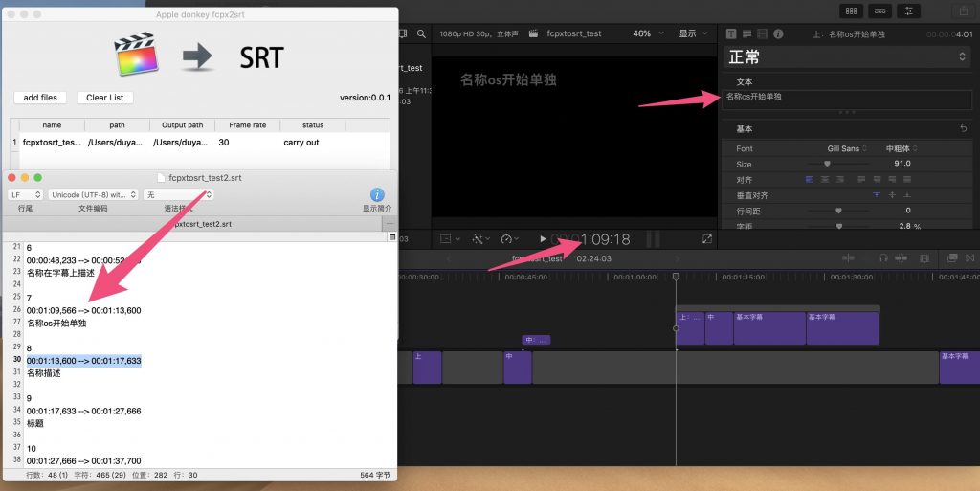This screenshot has width=980, height=491.
Task: Add a new tab with plus icon
Action: tap(390, 224)
